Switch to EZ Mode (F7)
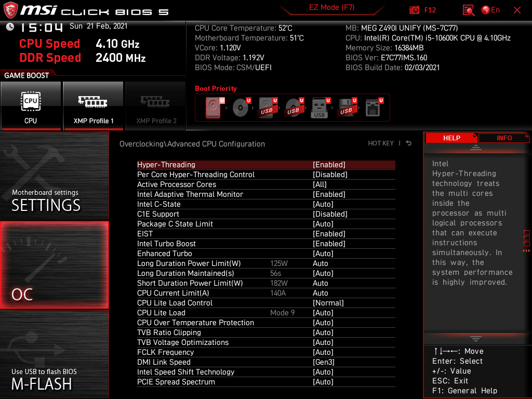This screenshot has width=532, height=399. [x=331, y=7]
